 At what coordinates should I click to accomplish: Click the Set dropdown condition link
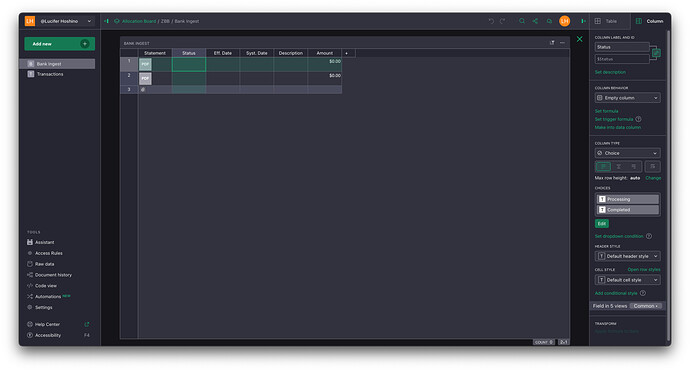point(619,236)
